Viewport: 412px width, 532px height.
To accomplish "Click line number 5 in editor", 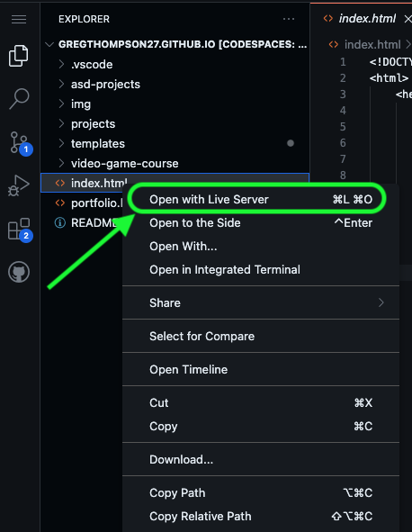I will pos(343,127).
